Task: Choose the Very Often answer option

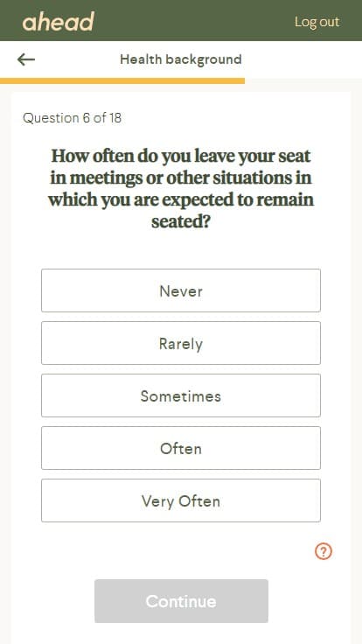Action: pos(181,500)
